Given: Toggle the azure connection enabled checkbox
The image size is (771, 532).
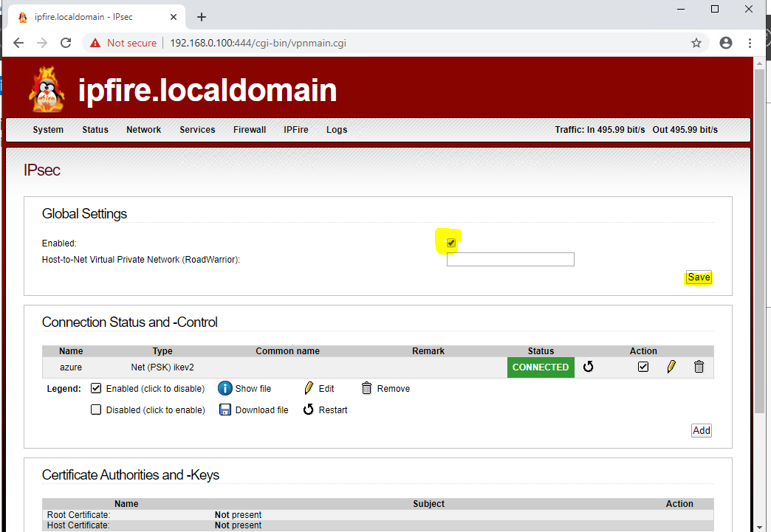Looking at the screenshot, I should [x=643, y=366].
